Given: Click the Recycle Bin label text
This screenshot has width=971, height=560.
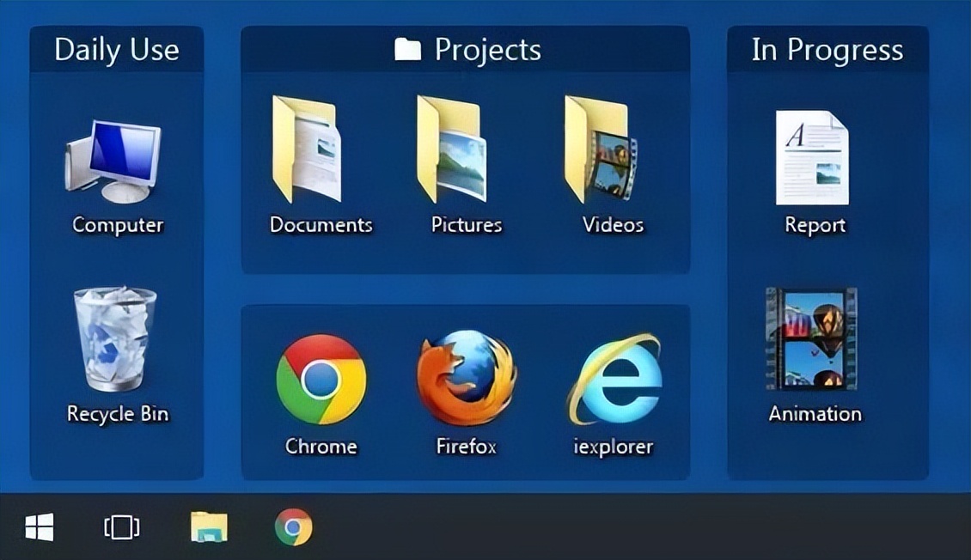Looking at the screenshot, I should point(118,413).
